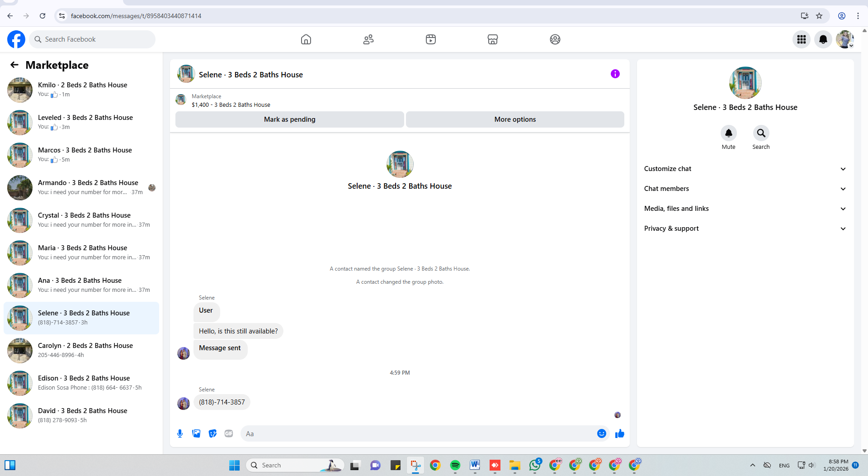Search in conversation using magnifier icon

click(761, 133)
